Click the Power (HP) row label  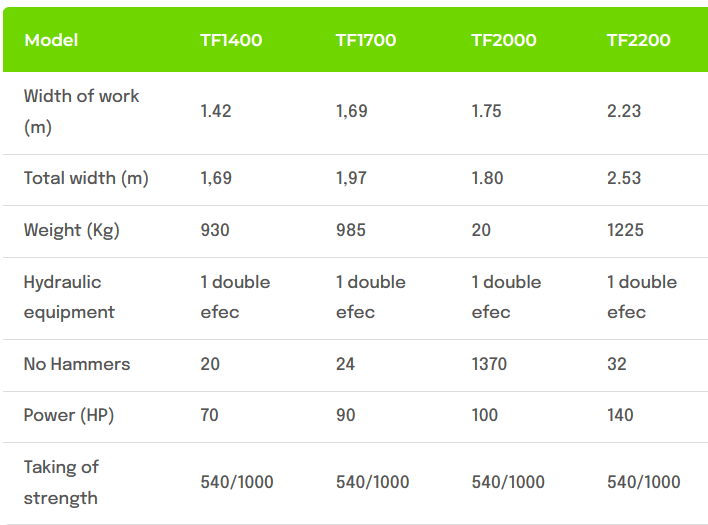point(69,415)
